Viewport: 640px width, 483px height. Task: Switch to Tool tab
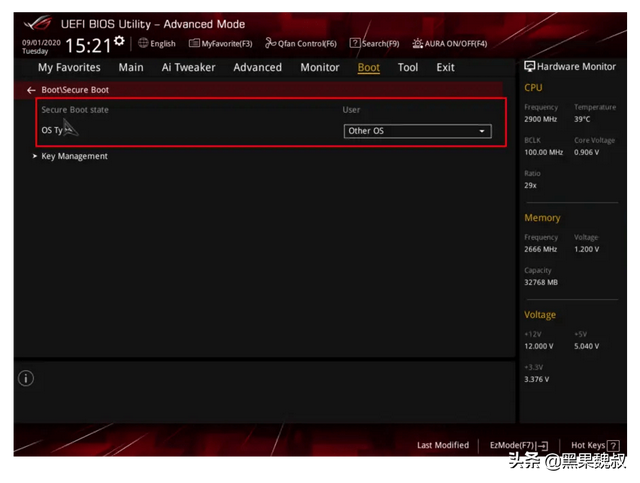(408, 67)
